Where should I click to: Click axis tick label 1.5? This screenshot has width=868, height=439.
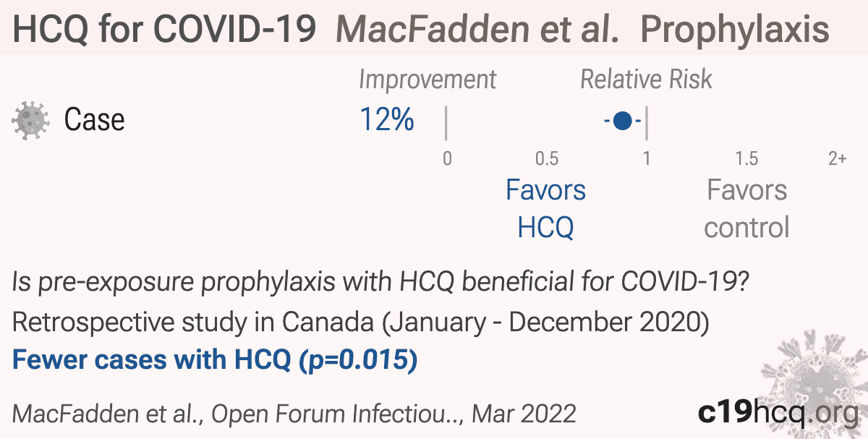(746, 158)
